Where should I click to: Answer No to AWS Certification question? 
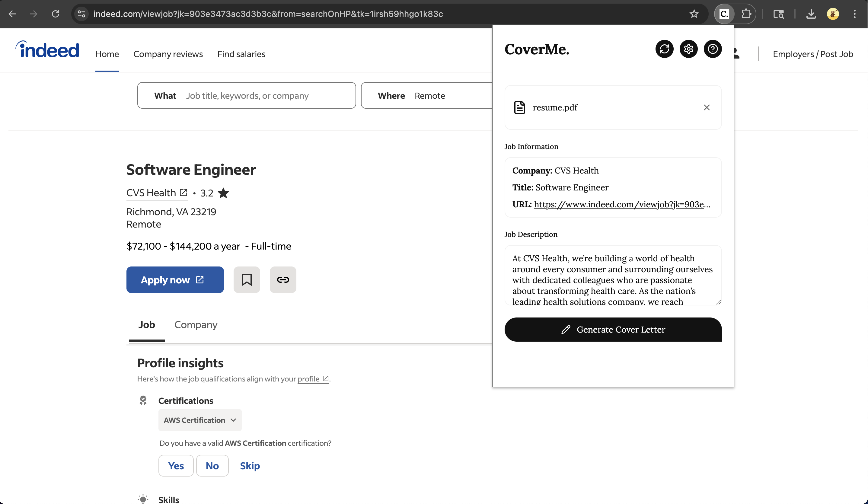point(212,465)
